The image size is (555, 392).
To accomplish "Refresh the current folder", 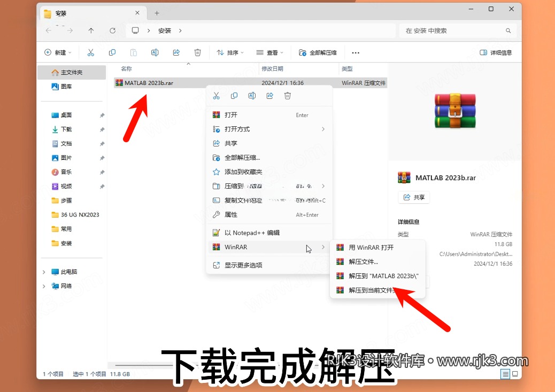I will click(113, 31).
